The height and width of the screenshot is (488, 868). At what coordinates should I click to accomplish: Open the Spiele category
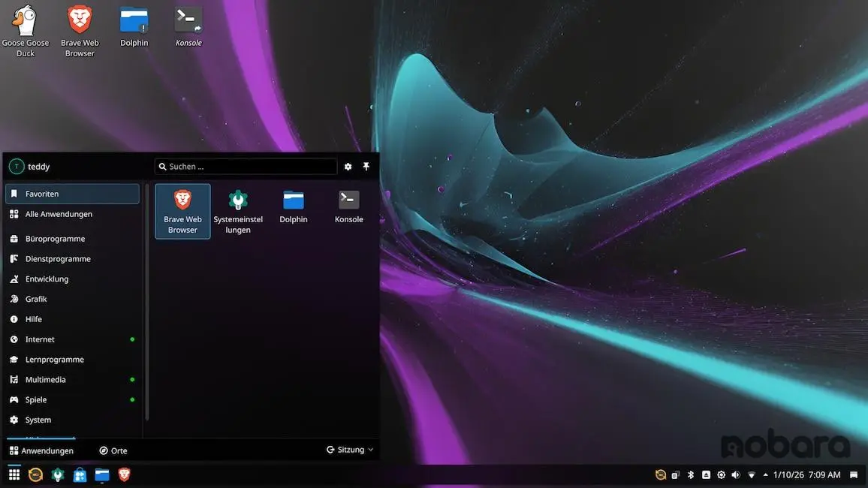coord(72,399)
